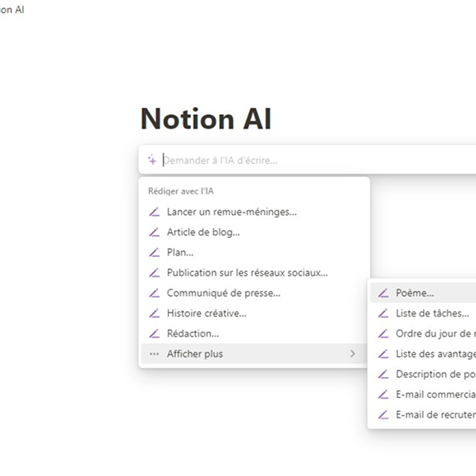476x476 pixels.
Task: Expand submenu using Afficher plus chevron arrow
Action: pos(352,354)
